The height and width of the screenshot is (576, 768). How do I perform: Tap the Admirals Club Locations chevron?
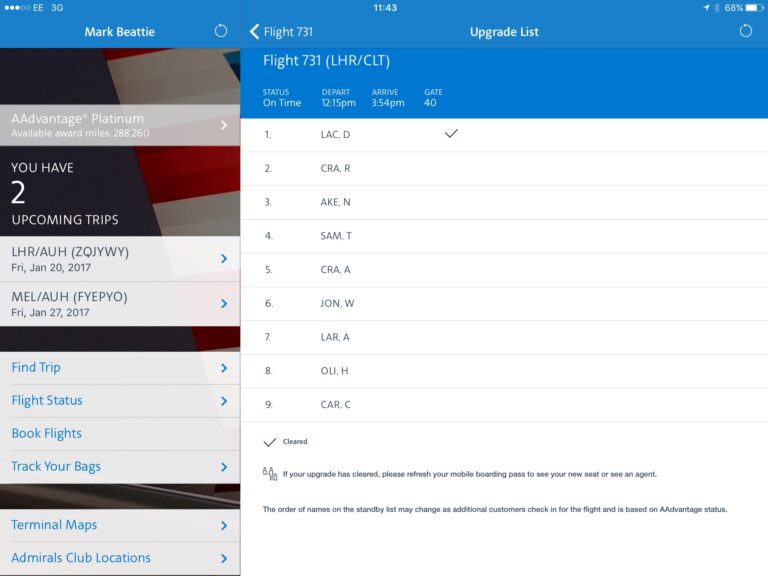click(x=224, y=558)
